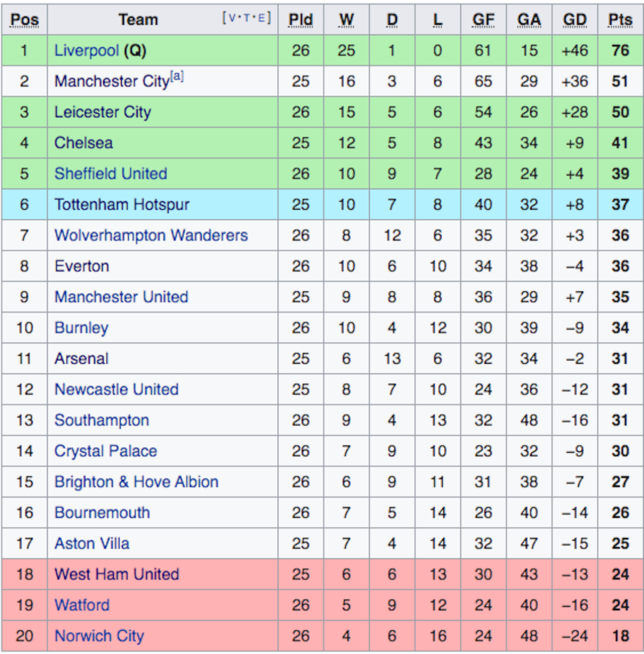This screenshot has height=654, width=644.
Task: Open the West Ham United link
Action: [x=117, y=575]
